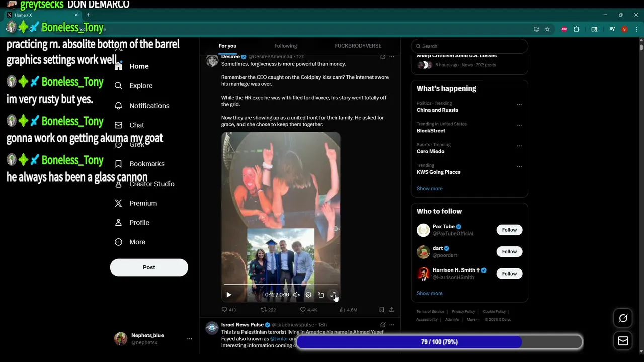Click the Search input field
This screenshot has height=362, width=644.
[x=469, y=46]
